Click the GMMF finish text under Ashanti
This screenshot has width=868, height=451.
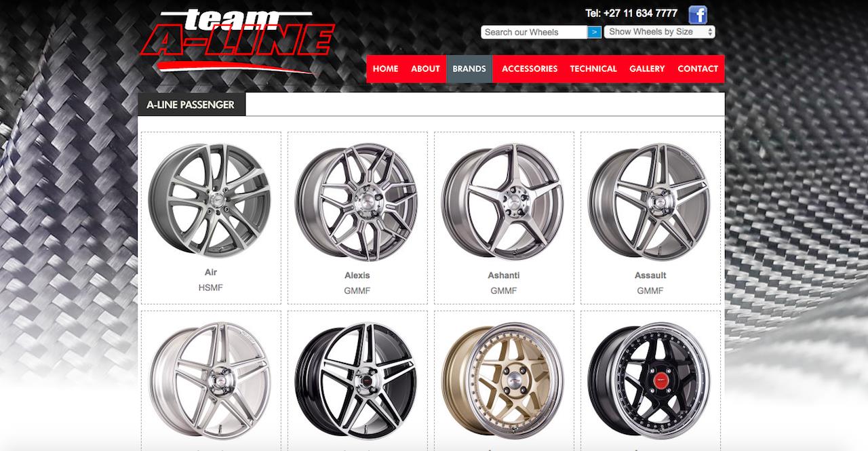tap(504, 291)
